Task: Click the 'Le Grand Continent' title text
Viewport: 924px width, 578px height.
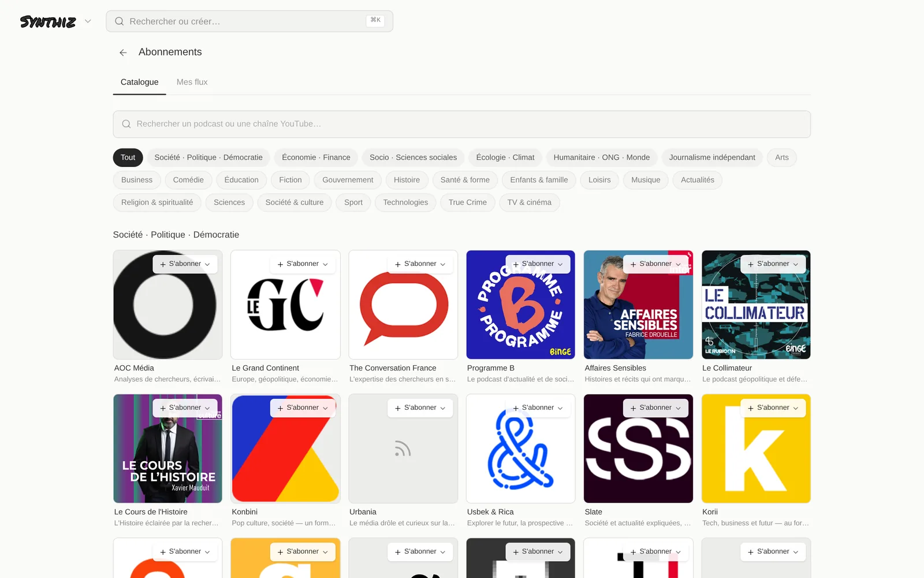Action: tap(265, 368)
